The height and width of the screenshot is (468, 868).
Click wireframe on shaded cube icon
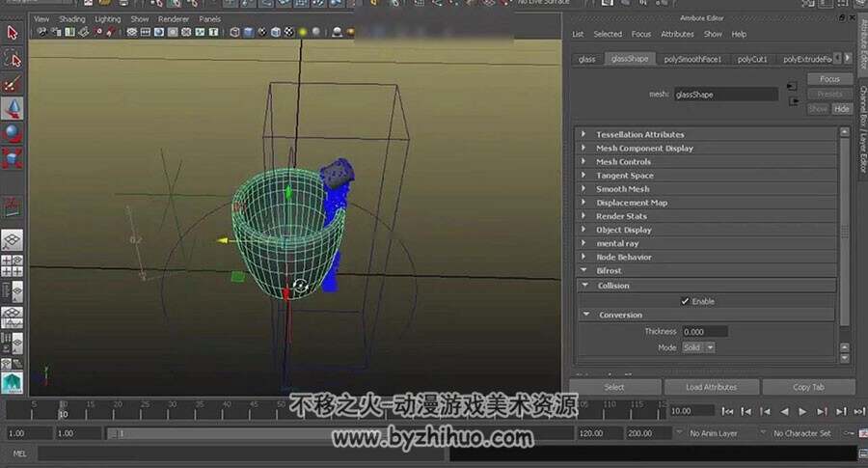pos(276,32)
